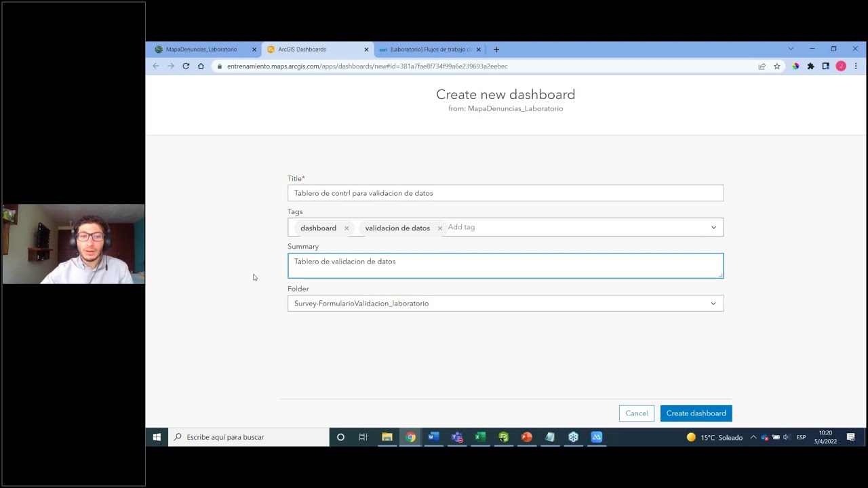Open the Windows Start menu
The image size is (868, 488).
157,437
